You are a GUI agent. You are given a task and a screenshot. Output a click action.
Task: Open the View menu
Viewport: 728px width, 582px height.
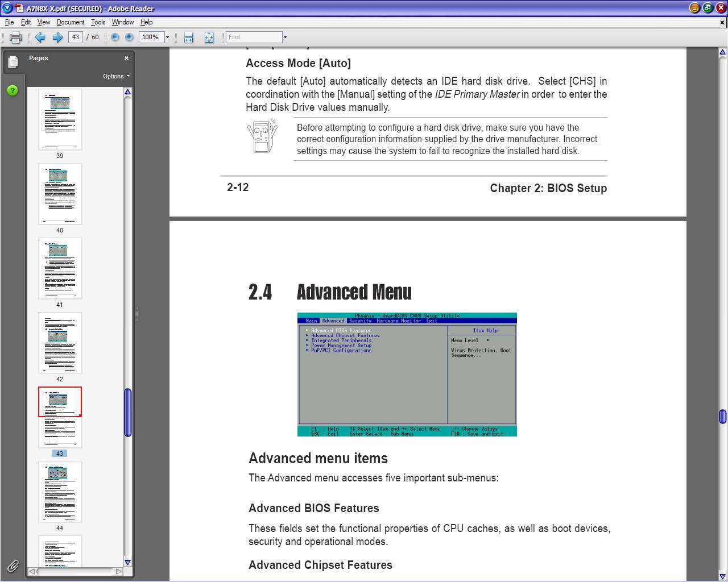pyautogui.click(x=44, y=22)
